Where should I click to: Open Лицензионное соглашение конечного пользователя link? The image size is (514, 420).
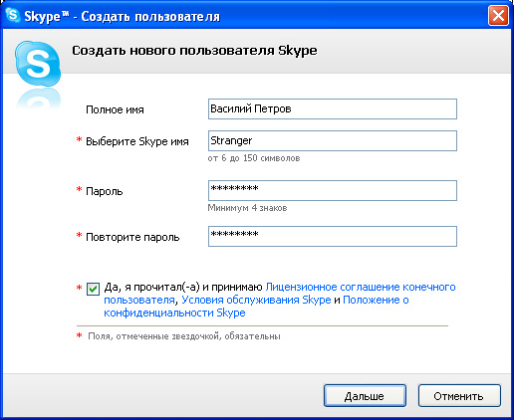click(x=280, y=294)
